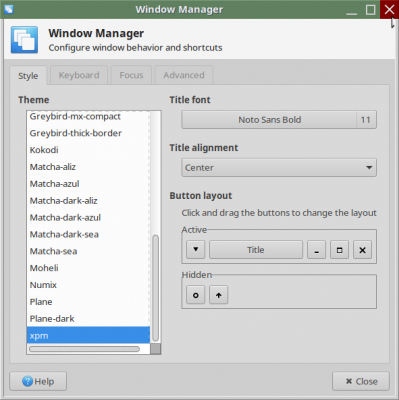
Task: Open font chooser showing Noto Sans Bold
Action: [279, 120]
